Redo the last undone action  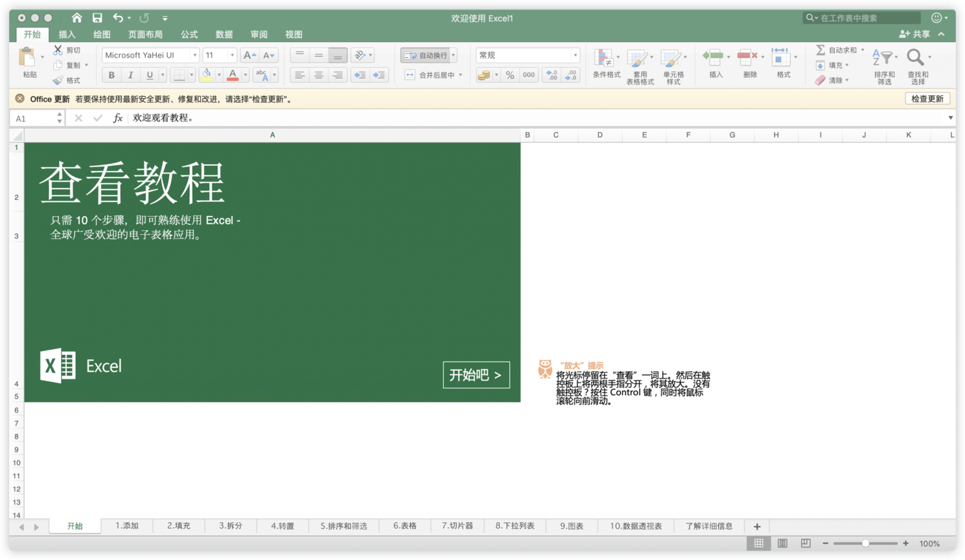144,18
